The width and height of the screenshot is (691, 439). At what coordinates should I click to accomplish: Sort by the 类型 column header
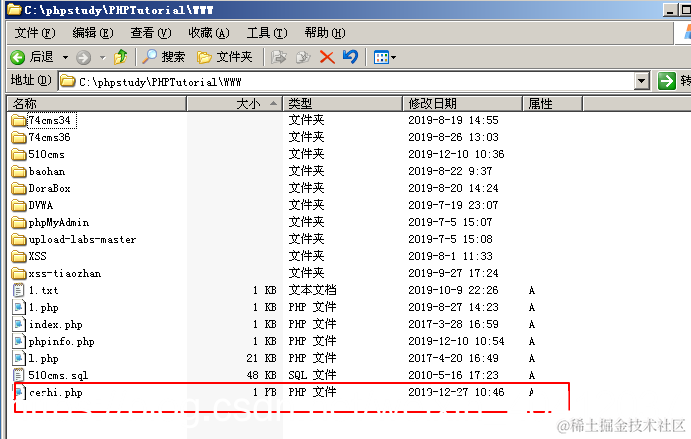click(x=342, y=104)
